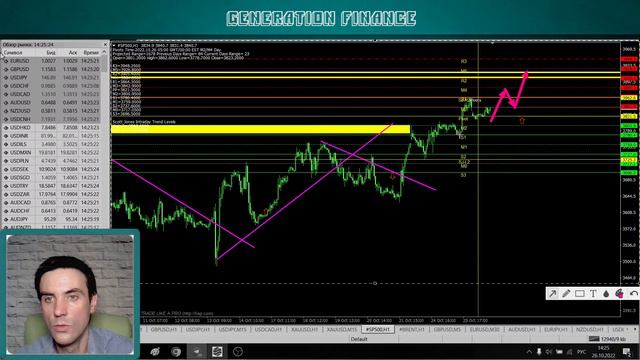
Task: Switch РУС keyboard language indicator
Action: 581,352
